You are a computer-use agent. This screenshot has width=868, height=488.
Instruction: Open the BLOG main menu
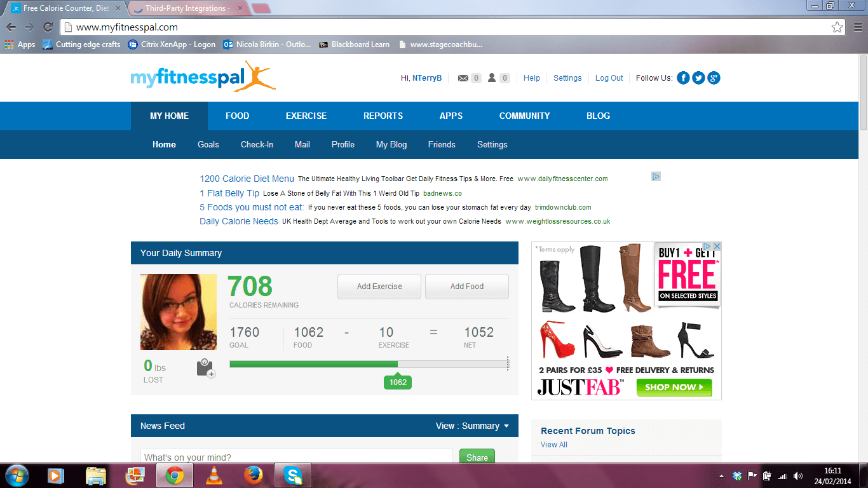(598, 116)
